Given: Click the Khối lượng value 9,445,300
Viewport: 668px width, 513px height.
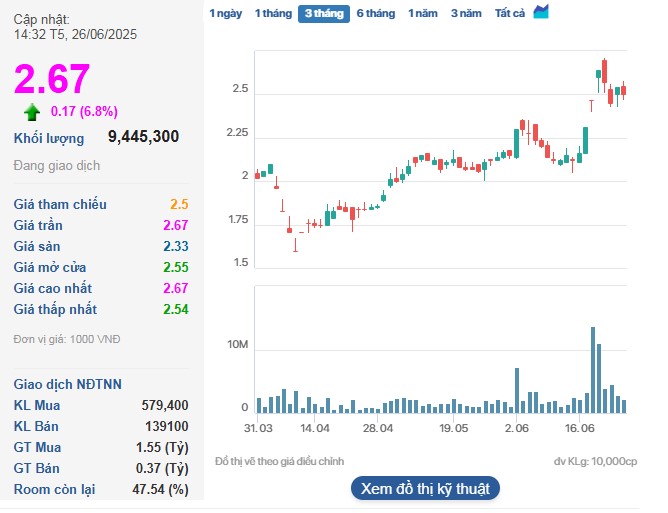Looking at the screenshot, I should click(143, 137).
